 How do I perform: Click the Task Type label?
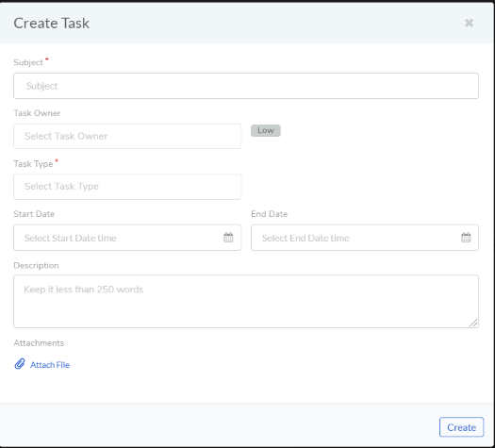pos(33,164)
